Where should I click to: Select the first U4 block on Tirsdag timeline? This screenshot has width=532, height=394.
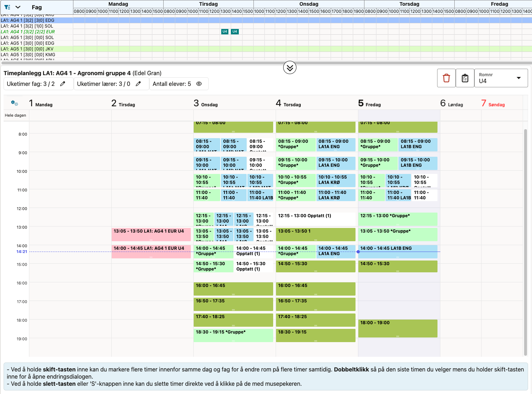coord(225,31)
